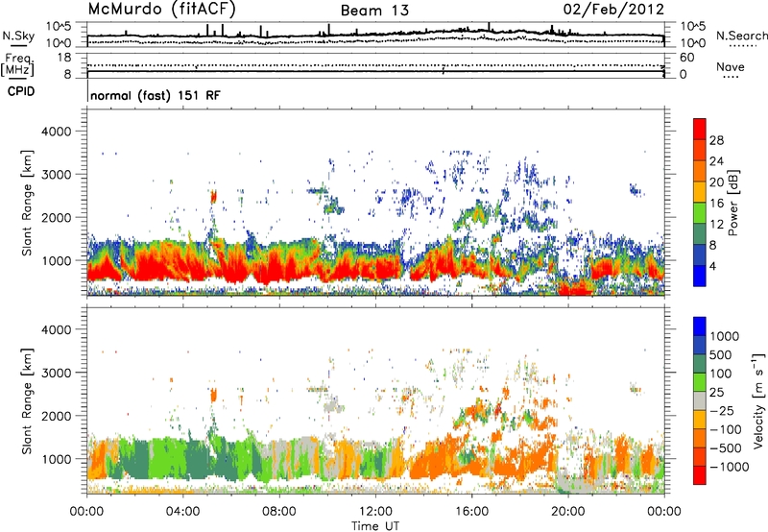Pick Velocity colorbar segment between -500 and -100
768x532 pixels.
pos(700,438)
